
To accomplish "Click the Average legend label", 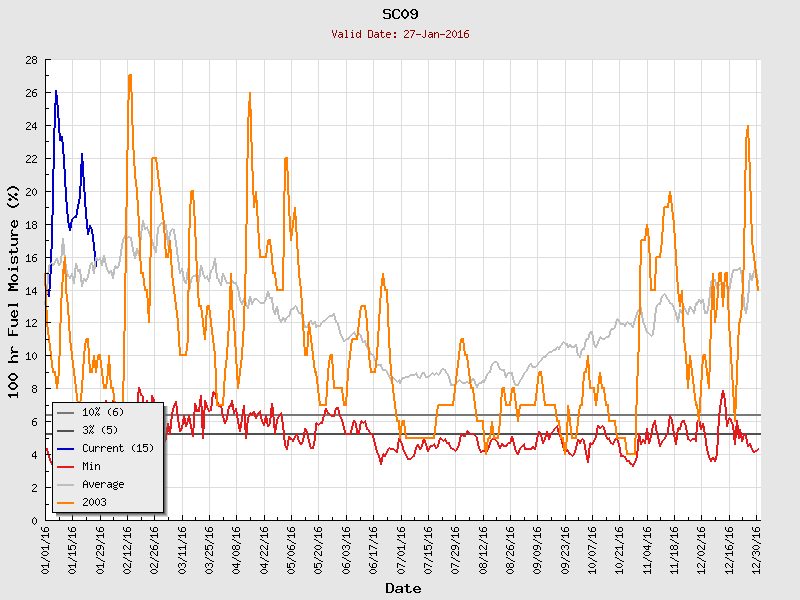I will pyautogui.click(x=103, y=484).
